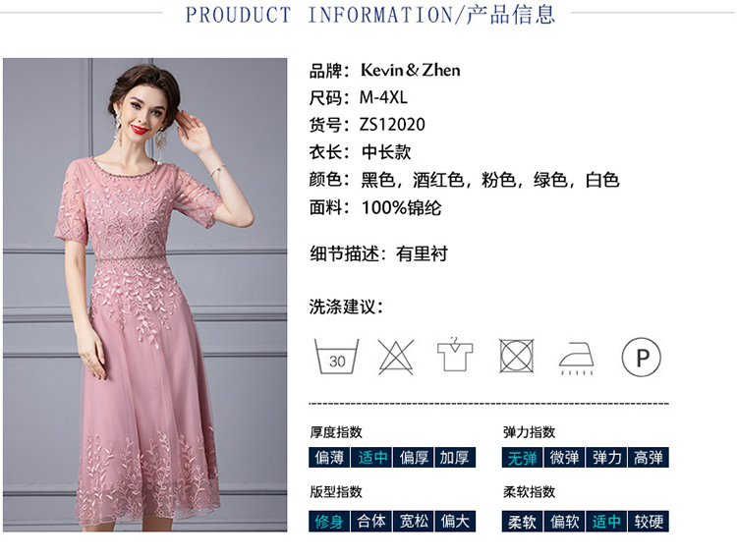Click the do-not-tumble-dry crossed square icon
The image size is (737, 560).
[516, 356]
